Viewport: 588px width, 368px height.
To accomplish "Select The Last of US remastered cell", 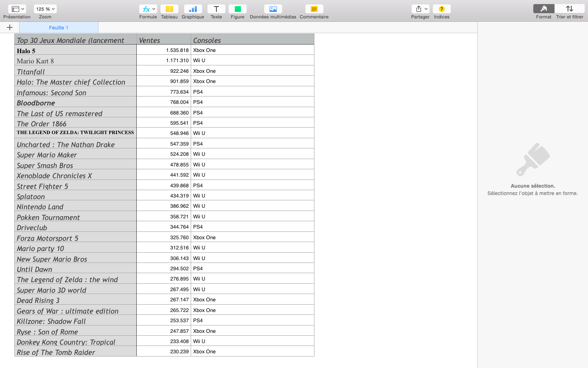I will coord(76,112).
